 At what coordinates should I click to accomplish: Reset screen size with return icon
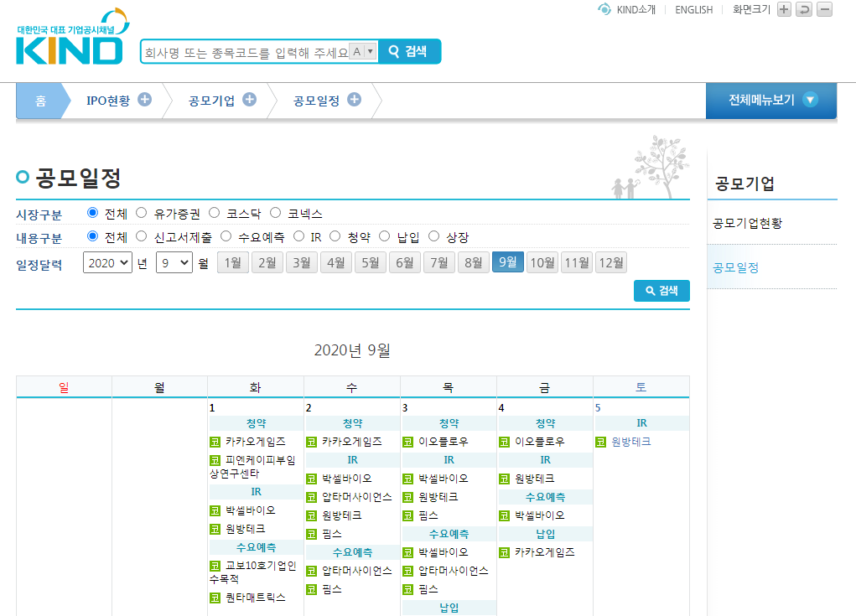pyautogui.click(x=804, y=9)
